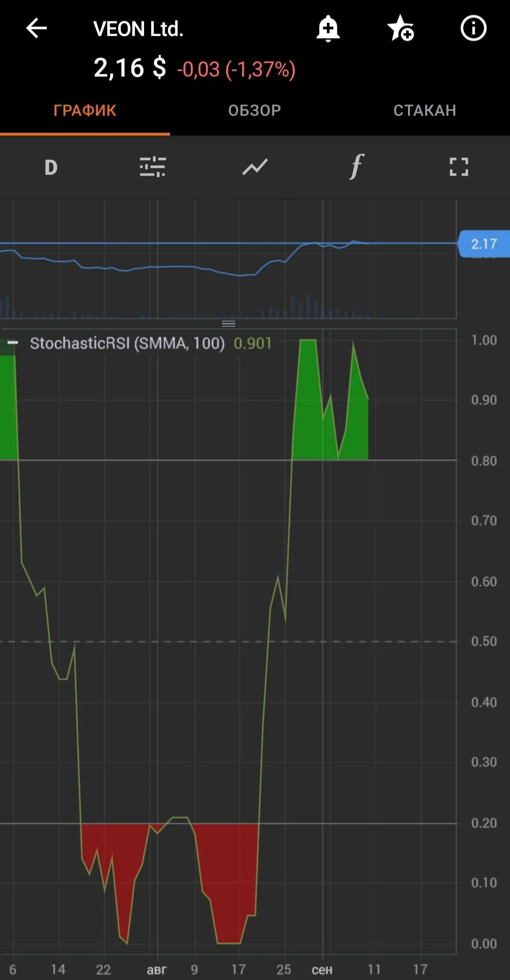This screenshot has width=510, height=980.
Task: Change the D timeframe selector
Action: click(51, 167)
